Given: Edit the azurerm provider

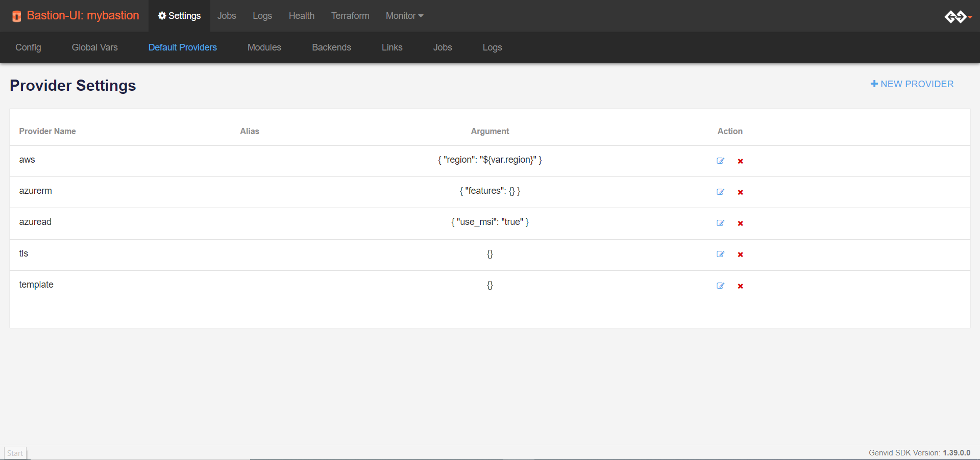Looking at the screenshot, I should pyautogui.click(x=720, y=192).
